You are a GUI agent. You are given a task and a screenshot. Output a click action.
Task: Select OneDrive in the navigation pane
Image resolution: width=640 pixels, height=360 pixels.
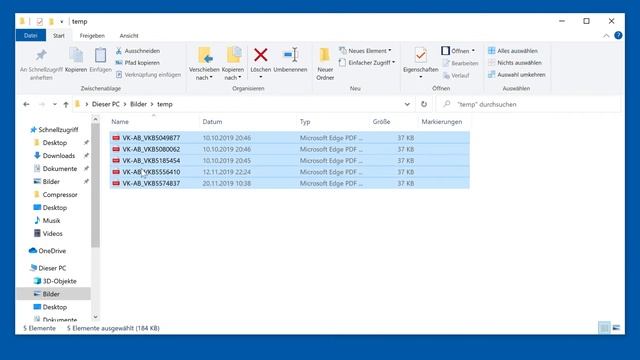47,251
